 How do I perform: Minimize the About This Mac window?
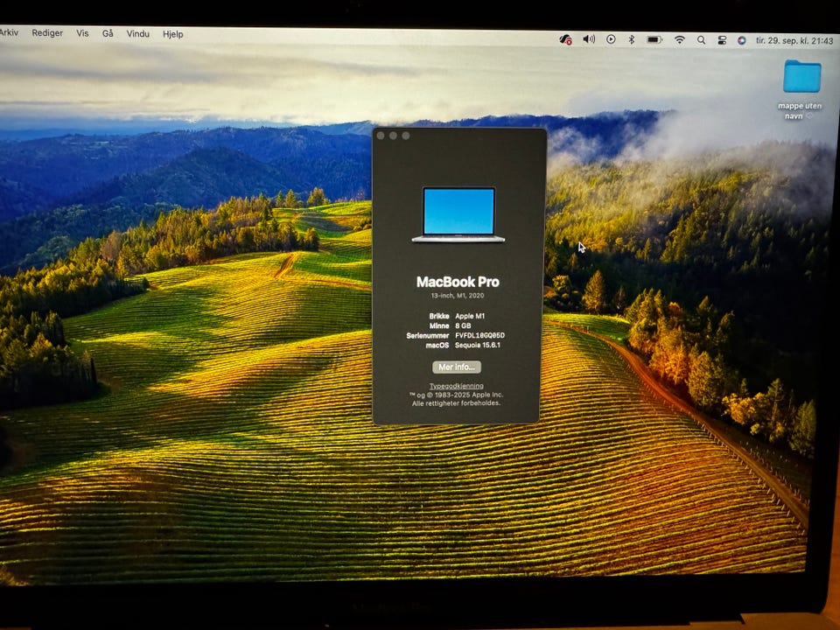click(393, 136)
